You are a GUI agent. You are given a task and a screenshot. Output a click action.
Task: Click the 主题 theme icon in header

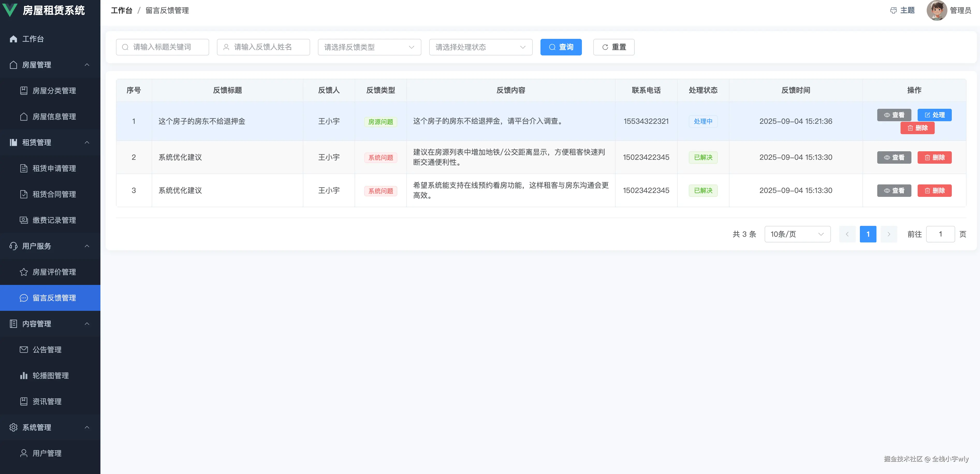point(894,10)
